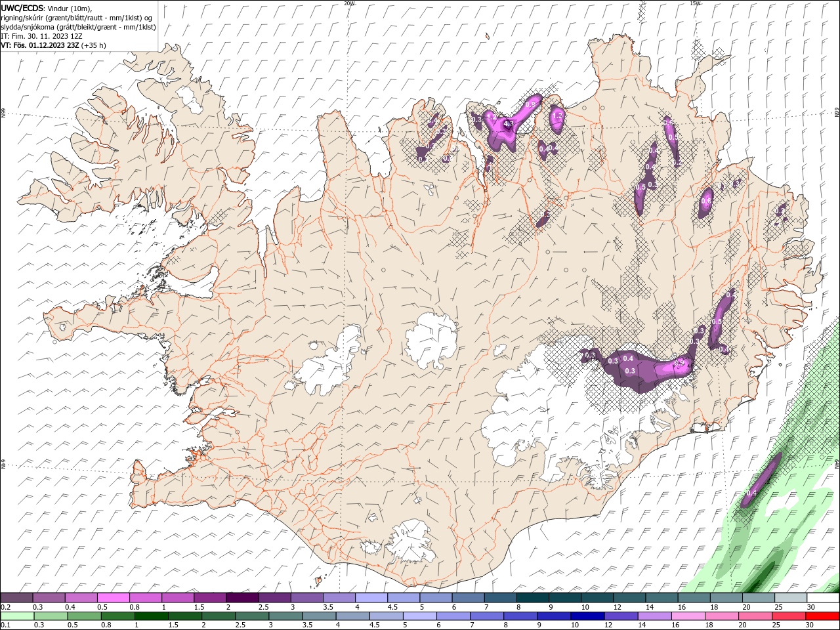Click the pale green 0.1 swatch in the lower legend
840x630 pixels.
(x=17, y=616)
